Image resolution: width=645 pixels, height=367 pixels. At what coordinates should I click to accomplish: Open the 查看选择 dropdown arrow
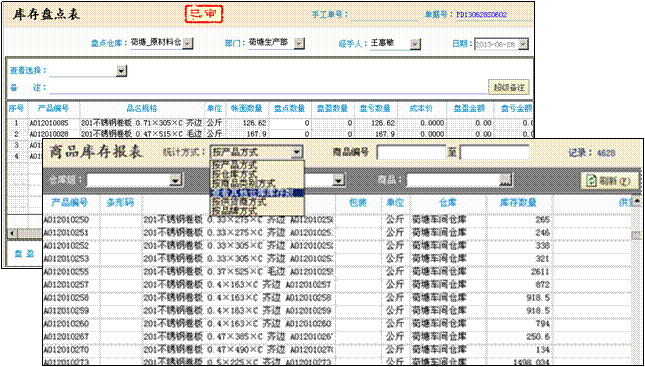tap(121, 71)
